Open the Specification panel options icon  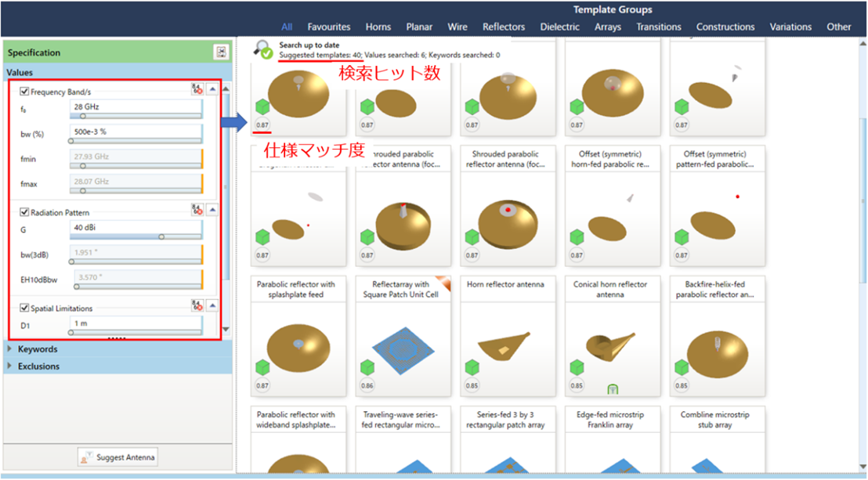[222, 52]
